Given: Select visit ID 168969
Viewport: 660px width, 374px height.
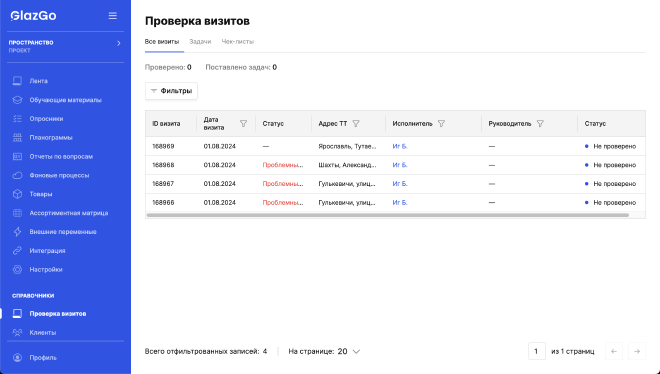Looking at the screenshot, I should click(x=163, y=146).
